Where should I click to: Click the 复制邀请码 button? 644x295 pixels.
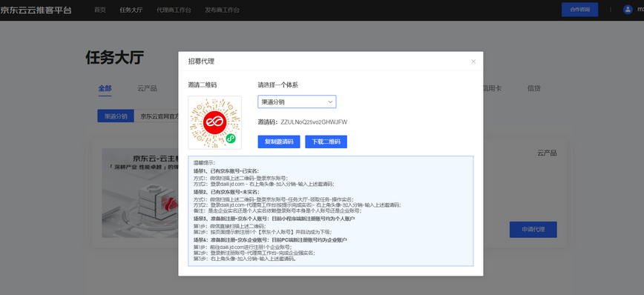coord(279,142)
